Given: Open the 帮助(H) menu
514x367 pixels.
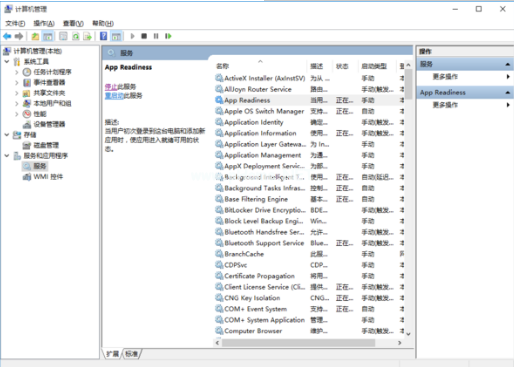Looking at the screenshot, I should pyautogui.click(x=103, y=23).
